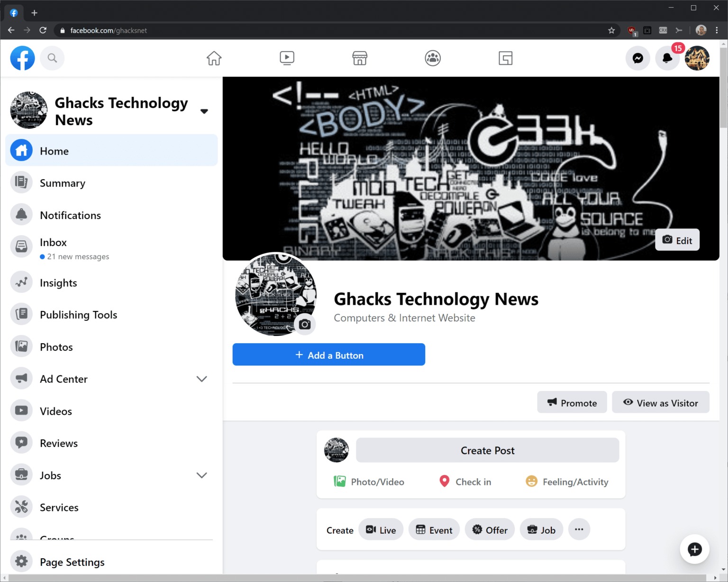Screen dimensions: 728x582
Task: Click View as Visitor
Action: pyautogui.click(x=660, y=402)
